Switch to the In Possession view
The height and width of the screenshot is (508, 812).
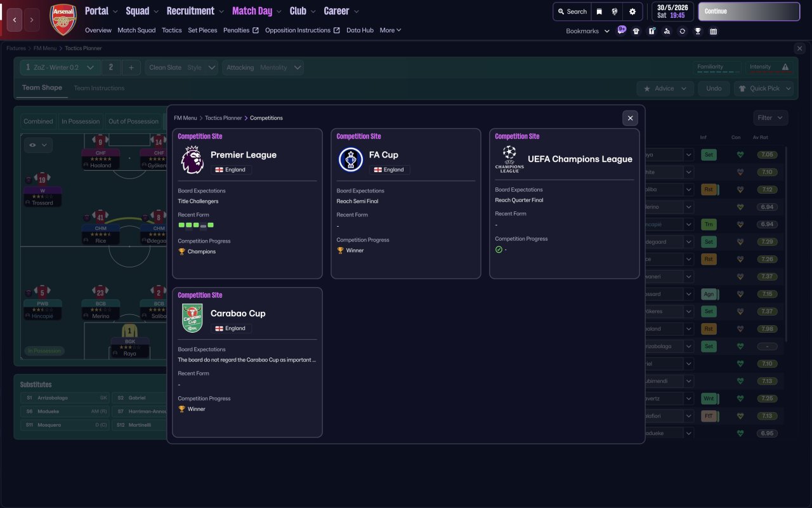pyautogui.click(x=81, y=121)
